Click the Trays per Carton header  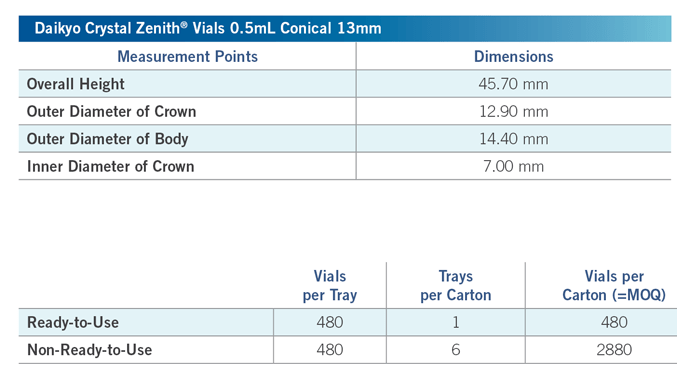[456, 285]
